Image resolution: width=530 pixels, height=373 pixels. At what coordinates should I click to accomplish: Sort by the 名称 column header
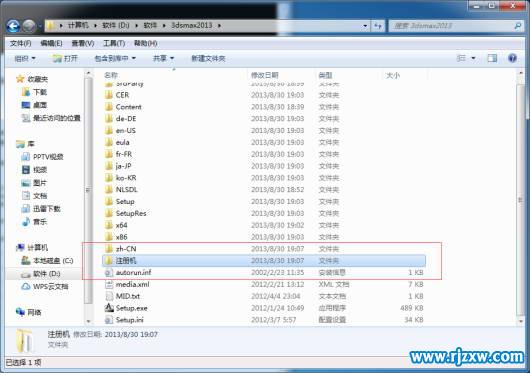pos(111,75)
